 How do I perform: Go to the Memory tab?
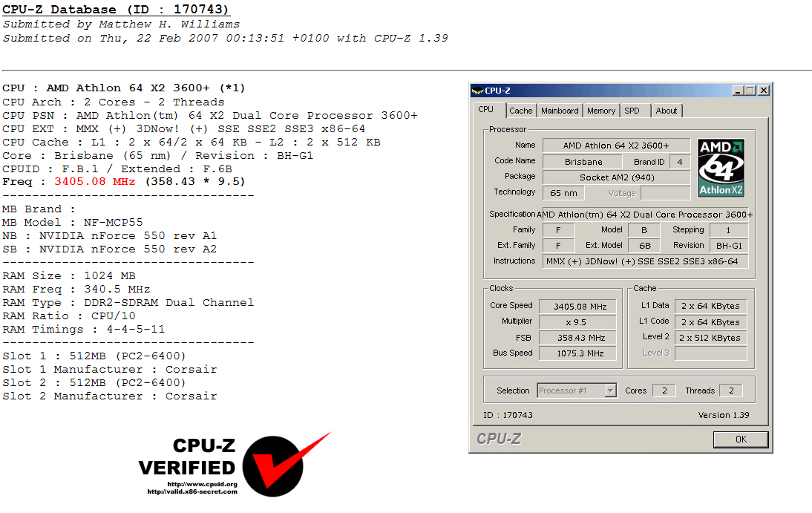tap(601, 111)
